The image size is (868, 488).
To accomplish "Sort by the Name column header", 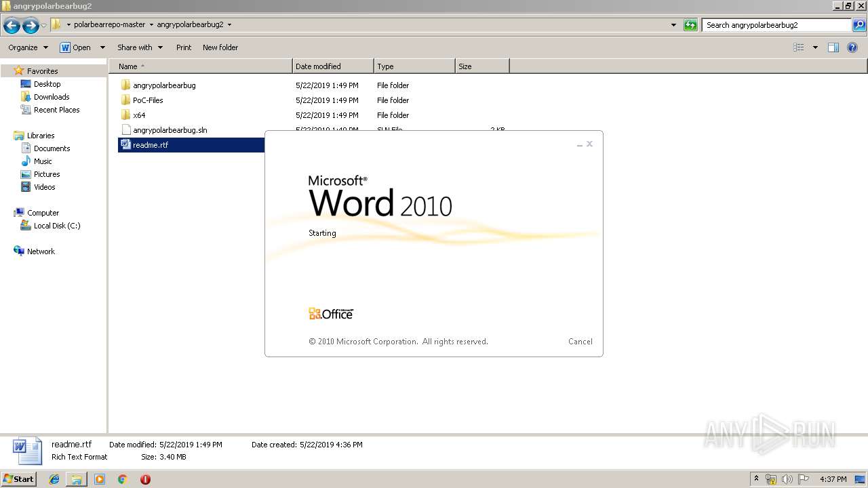I will (x=200, y=66).
